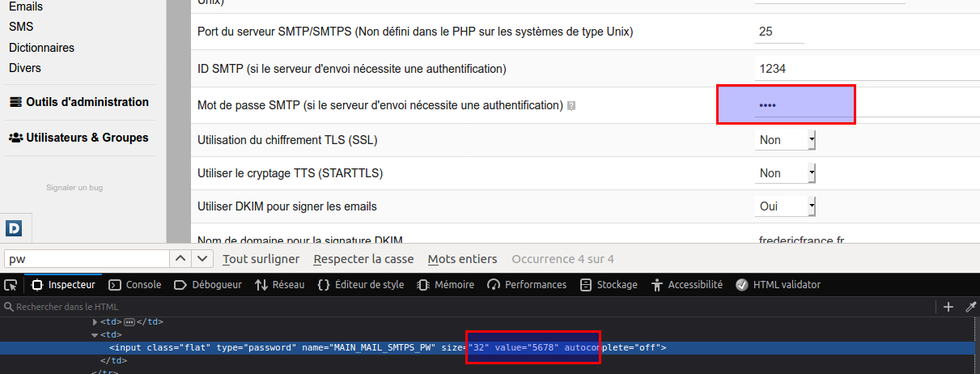The image size is (980, 374).
Task: Select the input MAIN_MAIL_SMTPS_PW markup line
Action: tap(490, 347)
